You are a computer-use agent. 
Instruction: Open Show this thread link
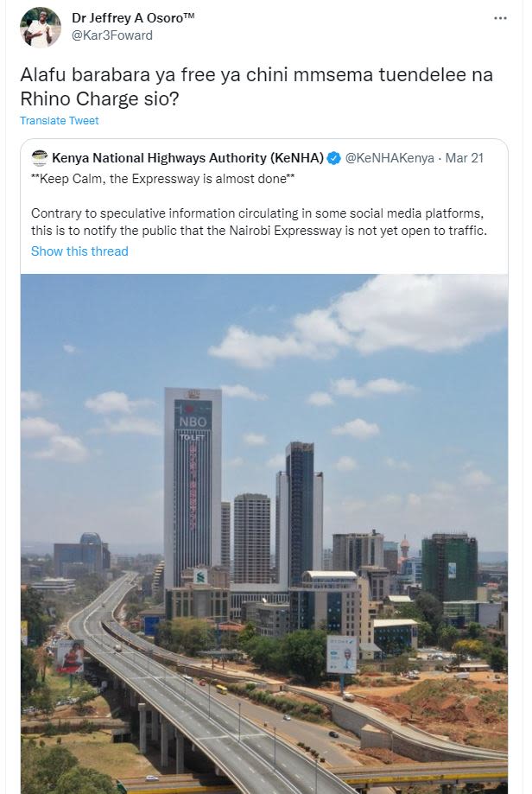[x=79, y=251]
